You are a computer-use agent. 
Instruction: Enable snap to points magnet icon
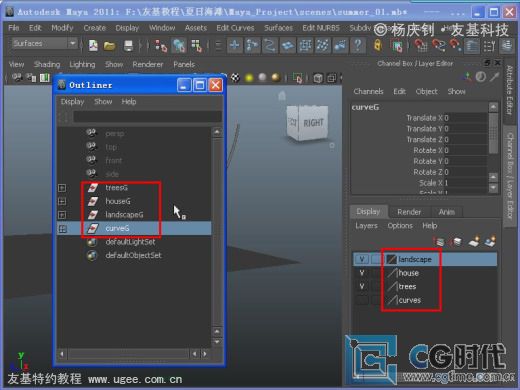tap(455, 46)
